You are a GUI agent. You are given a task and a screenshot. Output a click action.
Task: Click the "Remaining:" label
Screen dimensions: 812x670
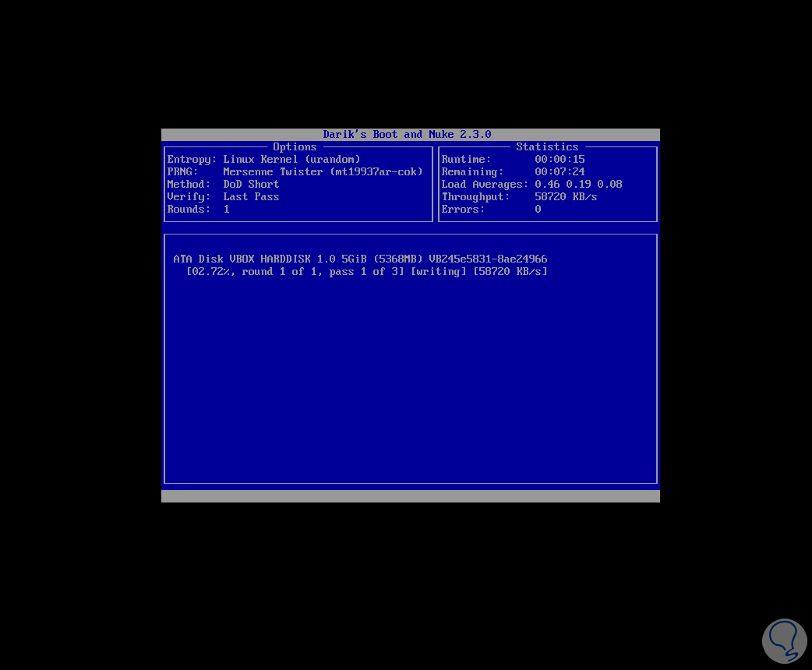tap(472, 172)
